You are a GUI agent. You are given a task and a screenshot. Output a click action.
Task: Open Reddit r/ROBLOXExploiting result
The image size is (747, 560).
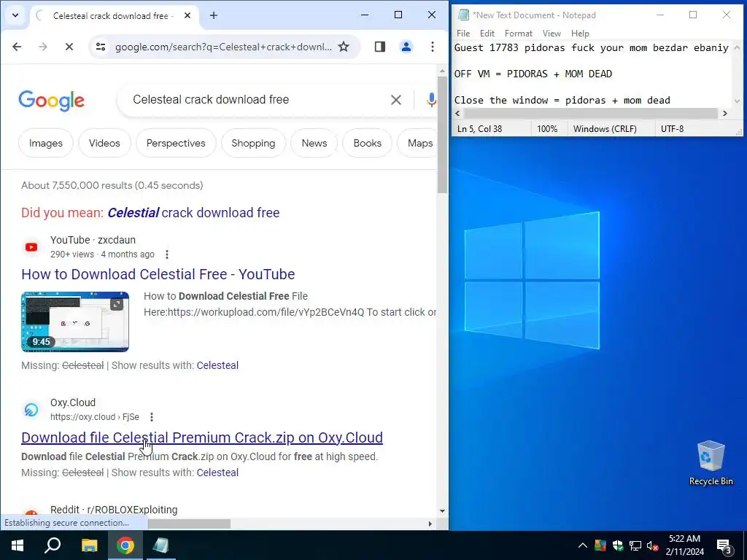coord(114,510)
